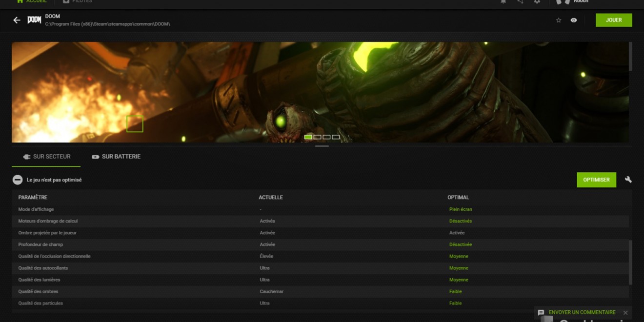Open custom settings with the wrench icon
The width and height of the screenshot is (644, 322).
628,180
